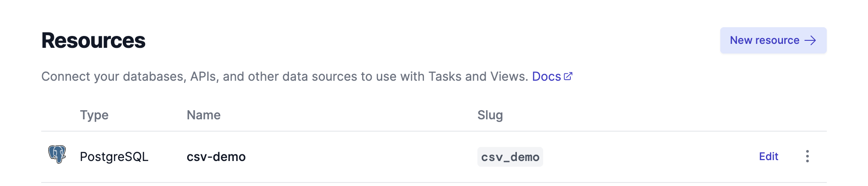Click the word 'APIs' in the description
The height and width of the screenshot is (186, 868).
click(x=203, y=76)
